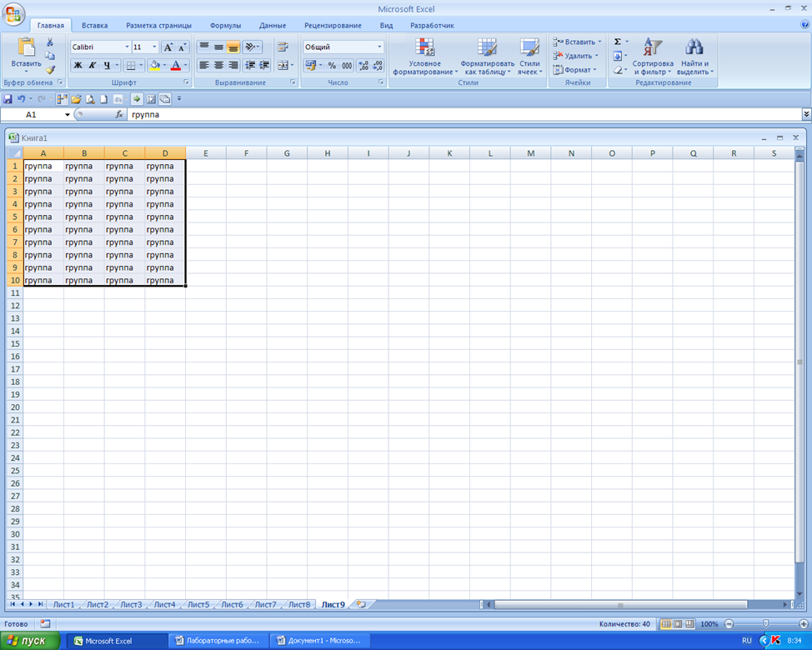Viewport: 812px width, 650px height.
Task: Toggle middle vertical alignment
Action: pos(218,47)
